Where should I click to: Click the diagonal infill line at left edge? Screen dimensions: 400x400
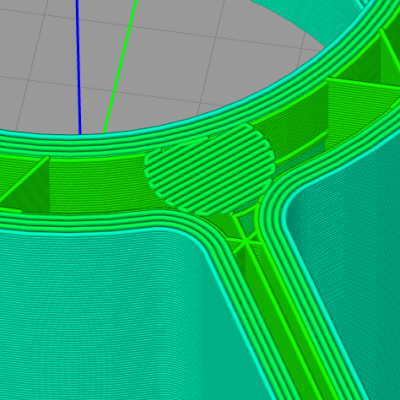(23, 180)
